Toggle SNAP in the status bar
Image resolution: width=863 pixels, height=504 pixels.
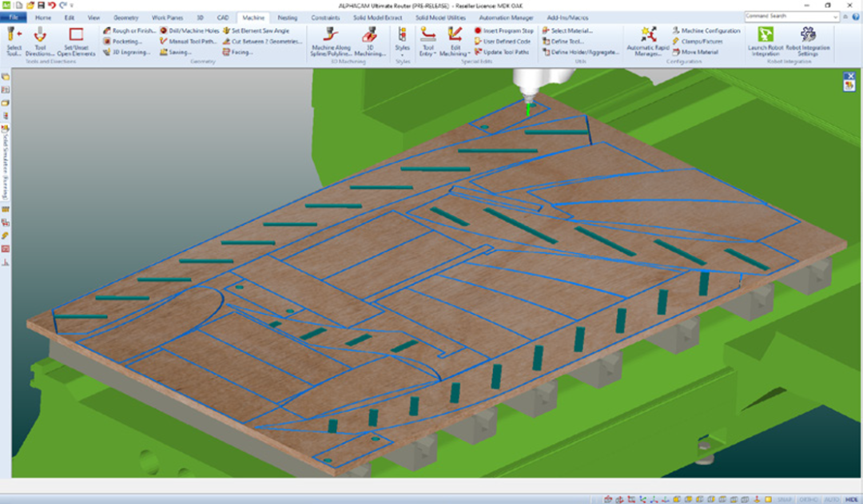click(x=783, y=498)
